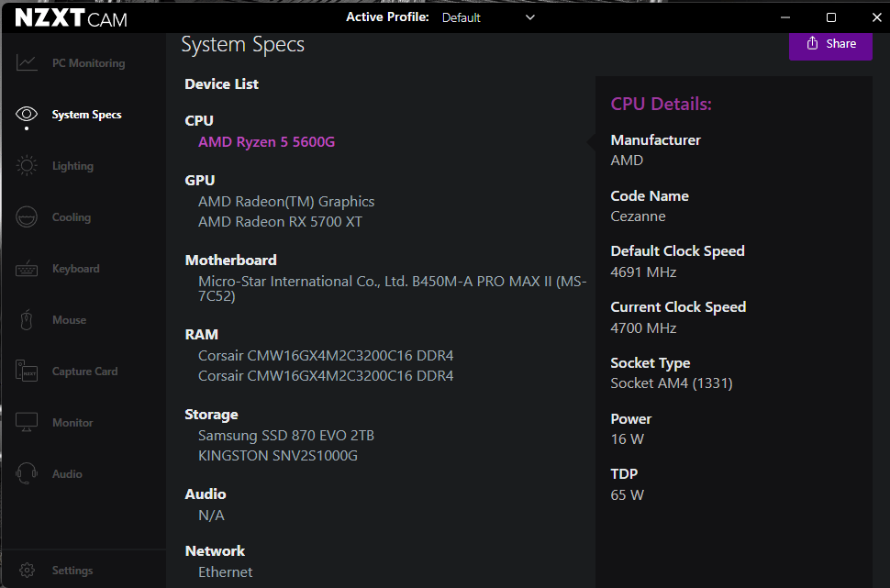Click the System Specs eye icon
The image size is (890, 588).
click(x=27, y=114)
